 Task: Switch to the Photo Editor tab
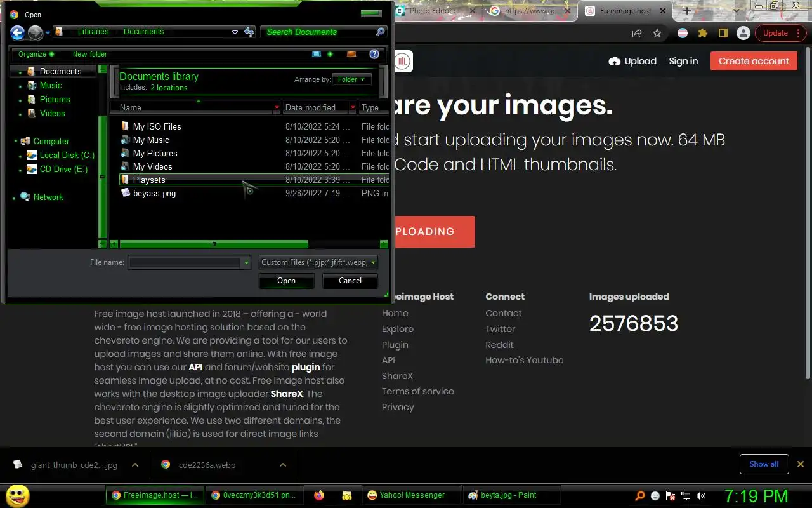435,11
